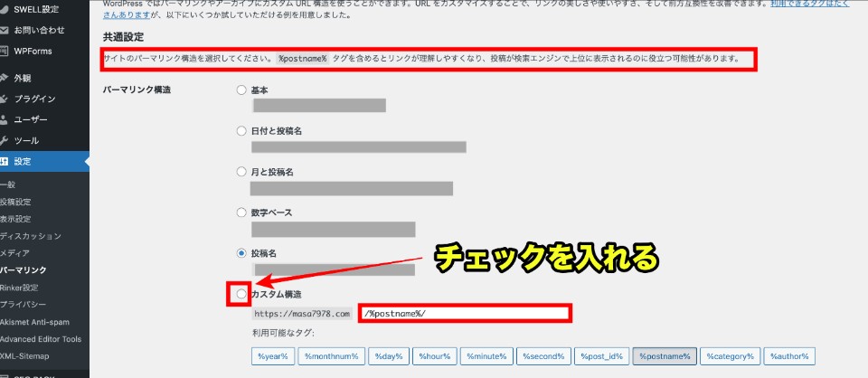
Task: Go to 投稿設定 submenu
Action: tap(15, 202)
